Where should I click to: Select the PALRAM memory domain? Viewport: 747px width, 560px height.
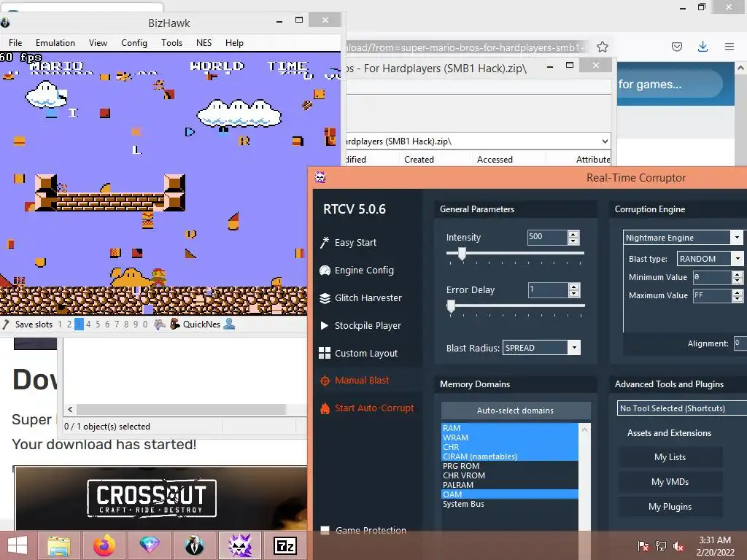(x=510, y=485)
